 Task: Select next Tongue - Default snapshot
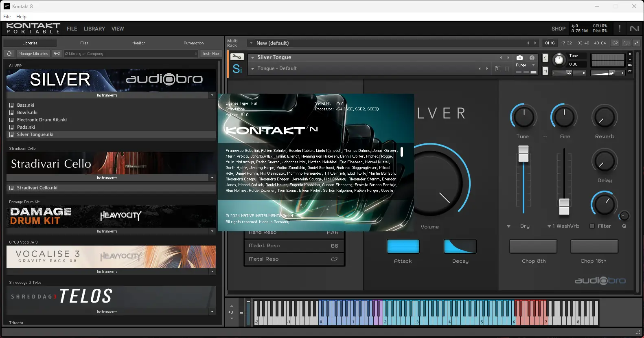coord(487,68)
